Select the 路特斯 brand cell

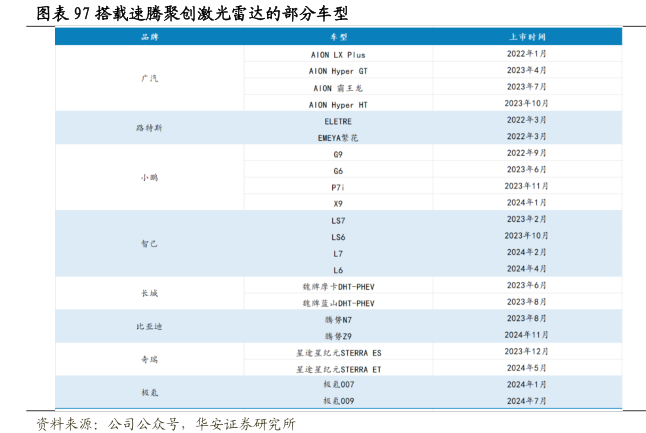(149, 128)
